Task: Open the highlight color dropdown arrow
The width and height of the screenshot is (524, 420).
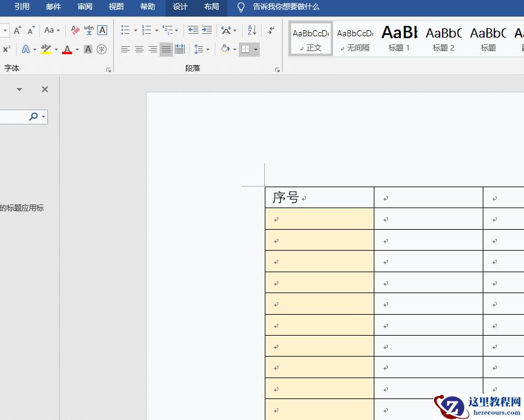Action: pyautogui.click(x=56, y=50)
